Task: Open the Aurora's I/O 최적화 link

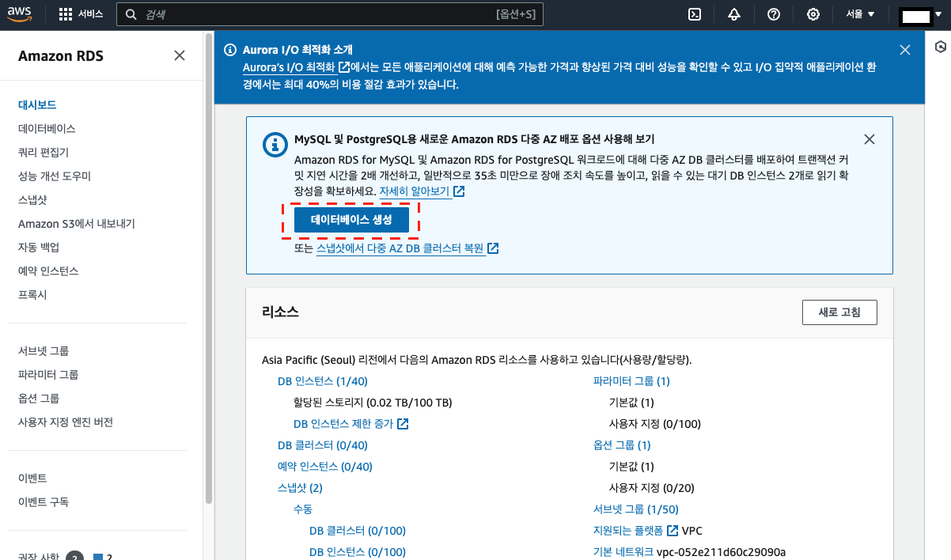Action: 295,67
